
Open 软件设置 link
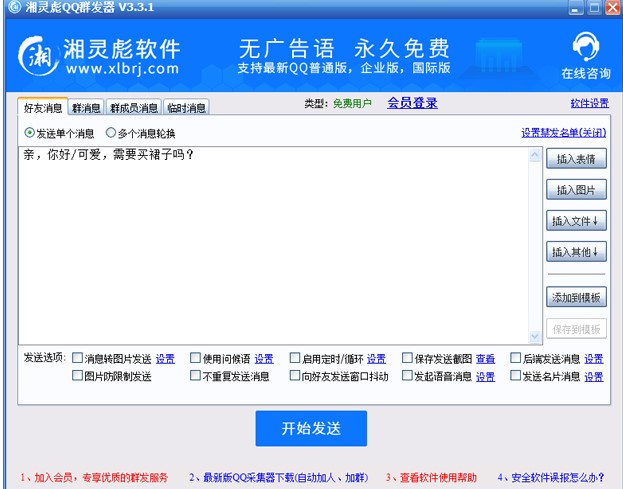point(590,103)
